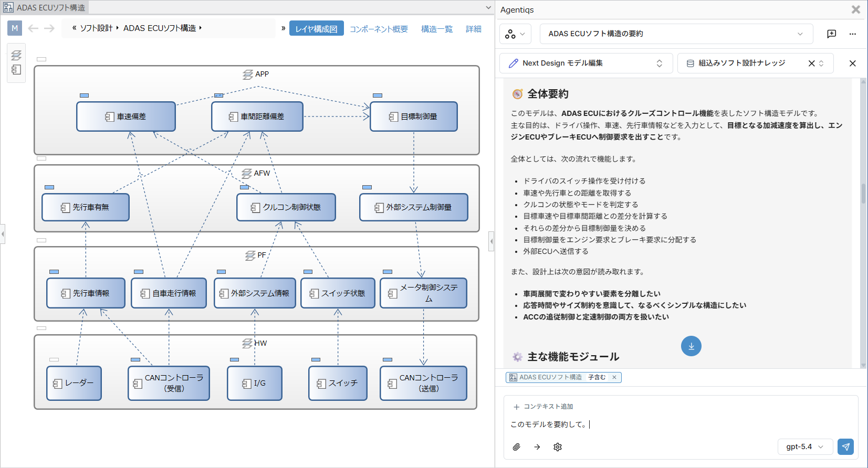Toggle the left side panel collapse handle

tap(3, 234)
